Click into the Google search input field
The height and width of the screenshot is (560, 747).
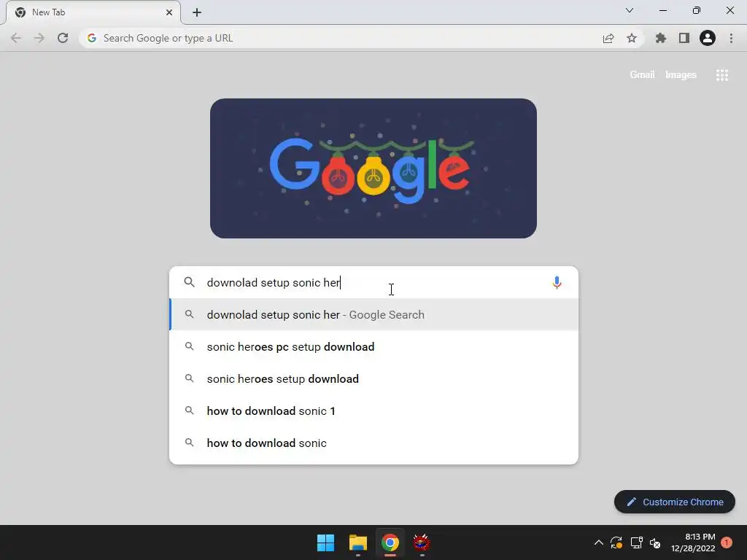pyautogui.click(x=374, y=282)
